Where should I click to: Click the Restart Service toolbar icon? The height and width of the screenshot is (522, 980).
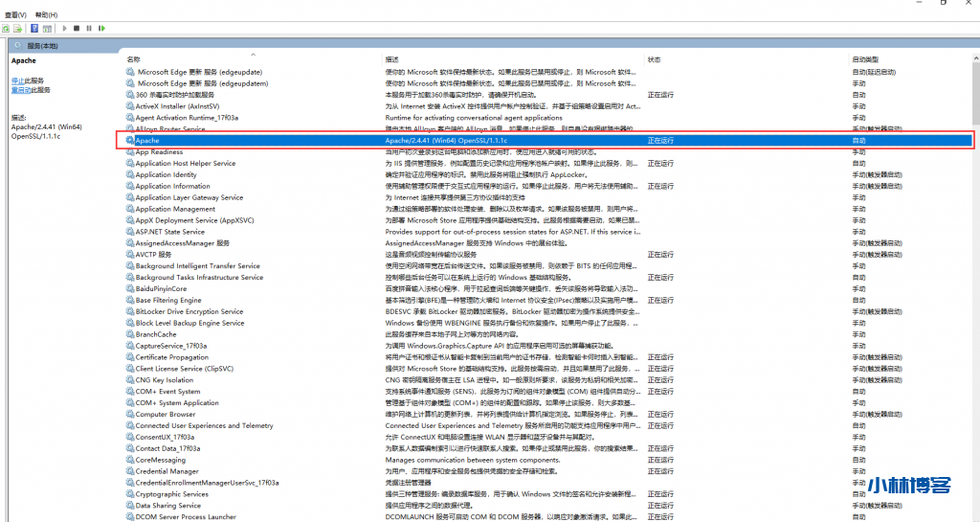click(x=101, y=29)
